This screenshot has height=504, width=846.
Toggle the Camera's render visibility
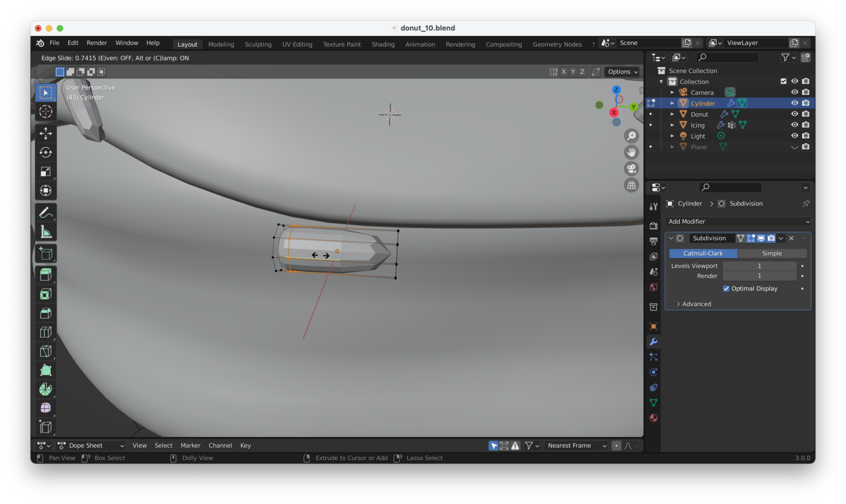pyautogui.click(x=806, y=92)
